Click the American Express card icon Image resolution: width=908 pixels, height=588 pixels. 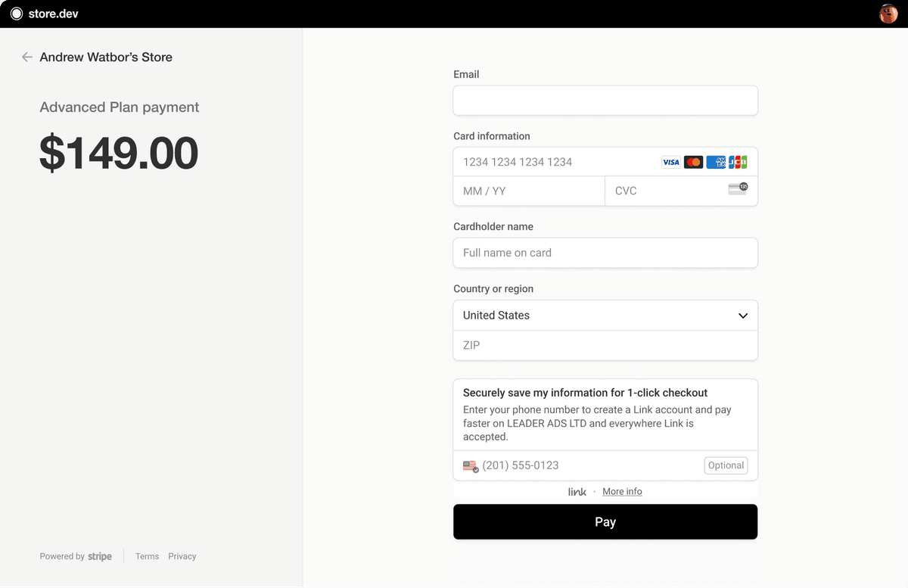(716, 162)
